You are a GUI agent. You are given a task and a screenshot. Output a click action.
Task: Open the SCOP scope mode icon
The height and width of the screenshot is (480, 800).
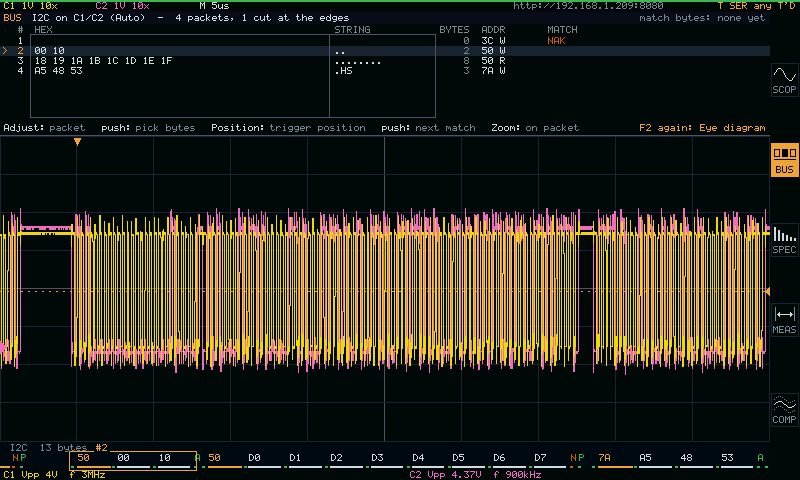[784, 80]
